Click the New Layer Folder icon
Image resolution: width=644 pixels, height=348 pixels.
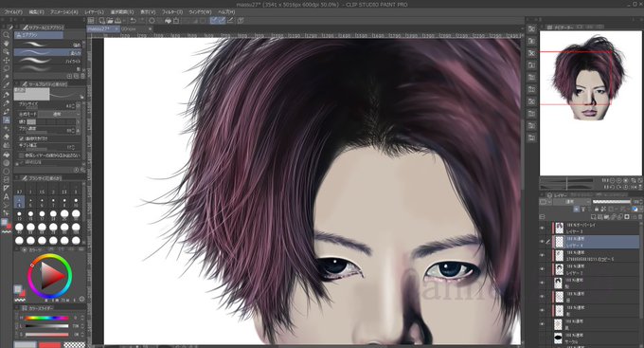pyautogui.click(x=606, y=216)
